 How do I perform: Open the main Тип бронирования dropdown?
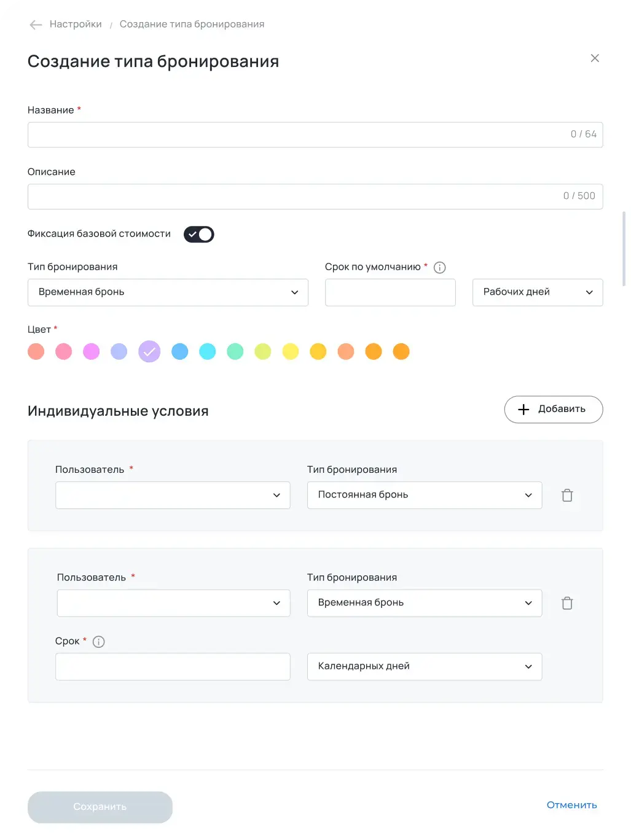click(x=168, y=292)
